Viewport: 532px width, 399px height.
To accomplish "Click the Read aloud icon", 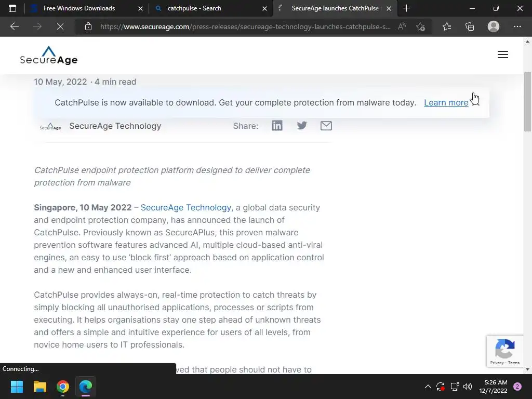I will 402,26.
